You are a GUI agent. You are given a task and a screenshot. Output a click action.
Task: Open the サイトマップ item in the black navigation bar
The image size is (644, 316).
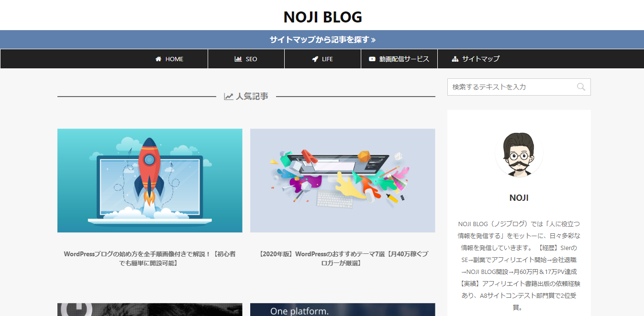[x=476, y=59]
